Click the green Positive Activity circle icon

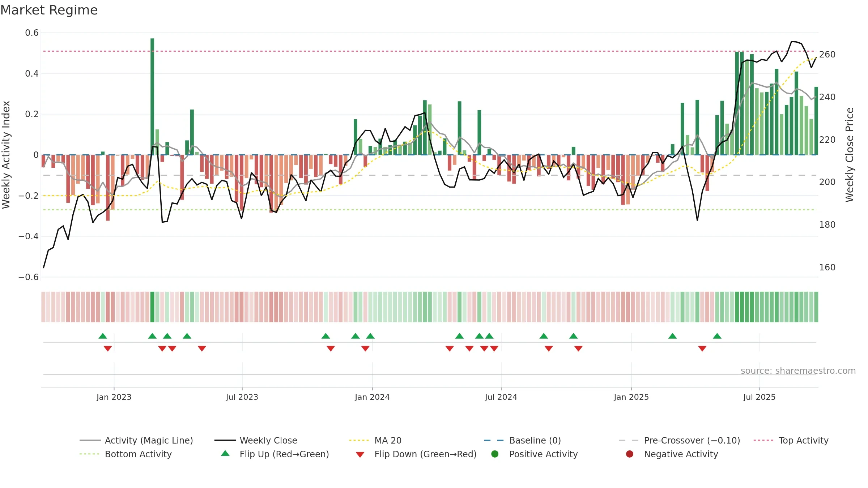coord(495,454)
